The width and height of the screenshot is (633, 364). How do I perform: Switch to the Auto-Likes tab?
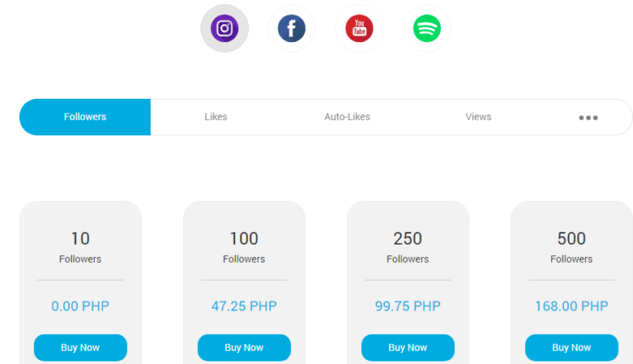pos(347,117)
